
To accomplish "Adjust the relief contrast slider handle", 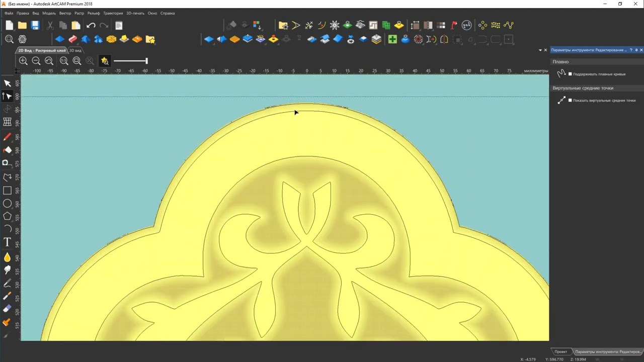I will pos(146,61).
